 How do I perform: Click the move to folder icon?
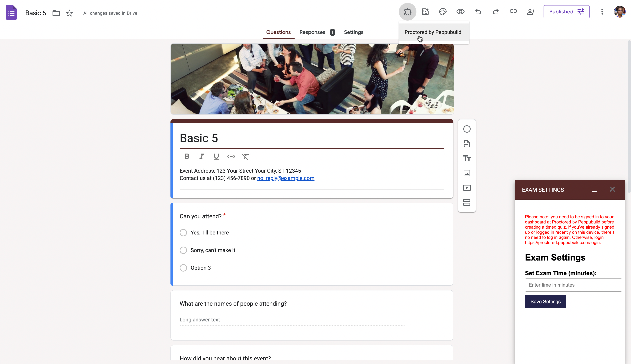pos(56,13)
